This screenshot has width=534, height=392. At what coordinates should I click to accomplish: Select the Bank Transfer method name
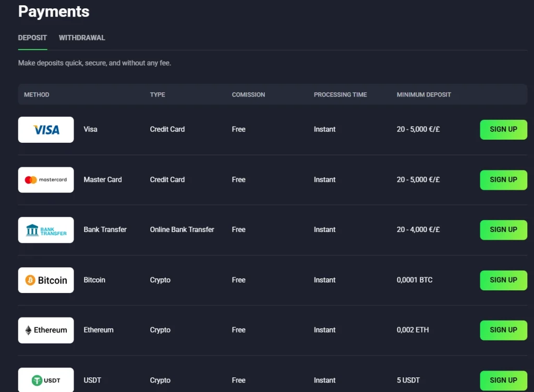point(105,230)
